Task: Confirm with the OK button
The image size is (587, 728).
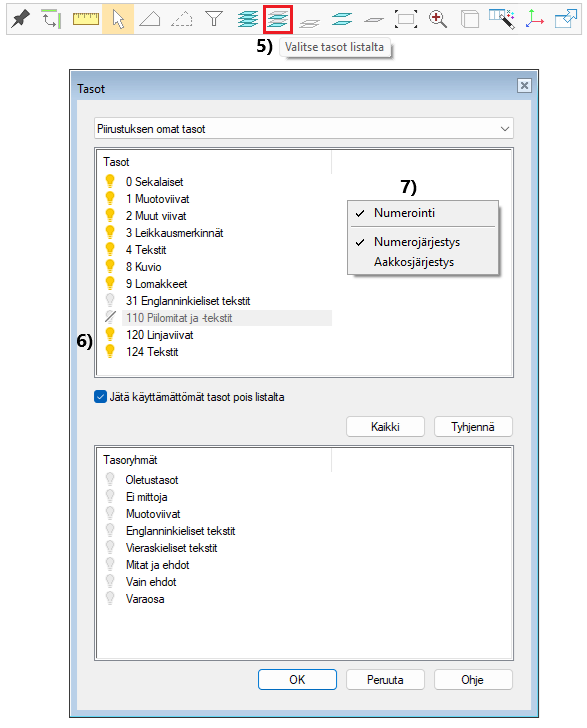Action: 297,680
